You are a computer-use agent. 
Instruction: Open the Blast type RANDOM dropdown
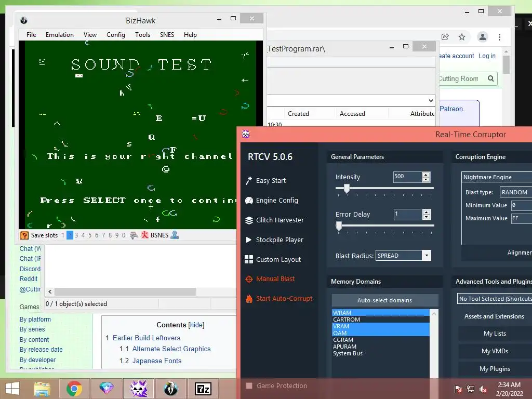(516, 192)
